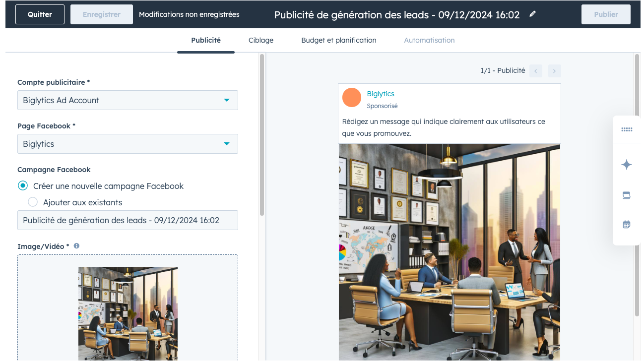The height and width of the screenshot is (362, 644).
Task: Expand the Page Facebook dropdown
Action: [x=128, y=144]
